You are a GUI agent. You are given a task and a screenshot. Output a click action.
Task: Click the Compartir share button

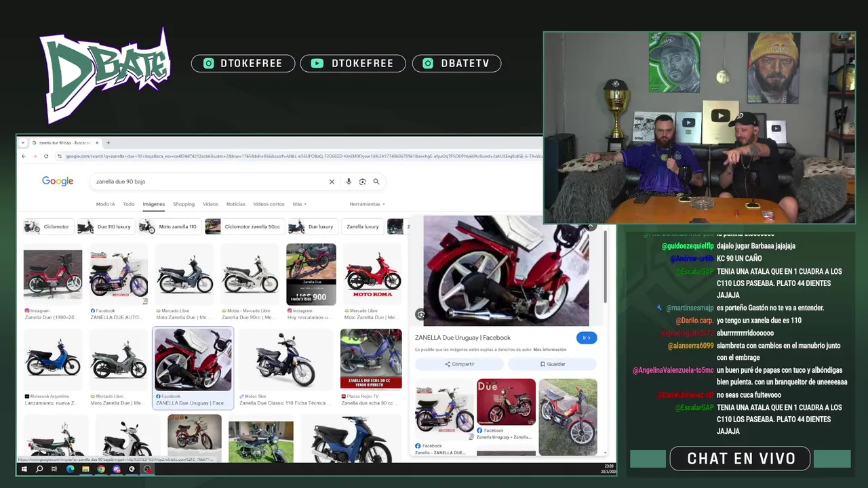coord(459,364)
